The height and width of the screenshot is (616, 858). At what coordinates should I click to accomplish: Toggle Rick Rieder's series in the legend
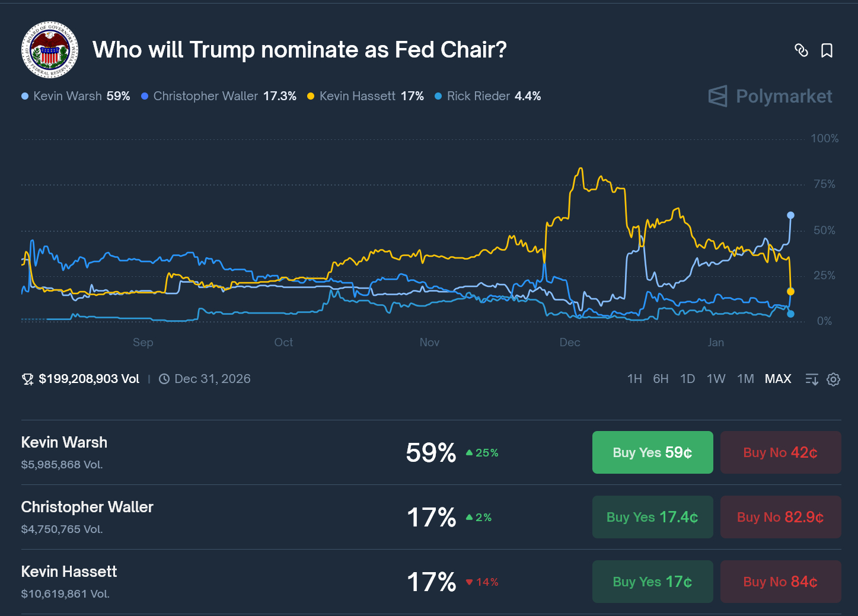click(479, 95)
